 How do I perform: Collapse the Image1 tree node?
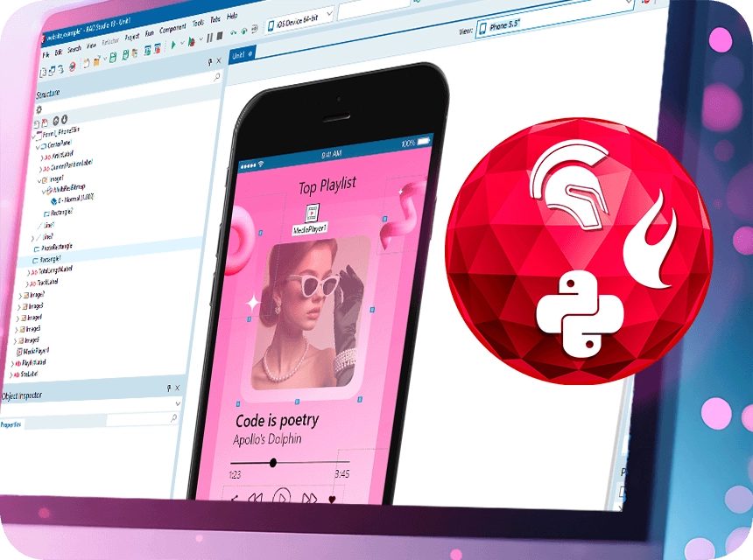(38, 178)
